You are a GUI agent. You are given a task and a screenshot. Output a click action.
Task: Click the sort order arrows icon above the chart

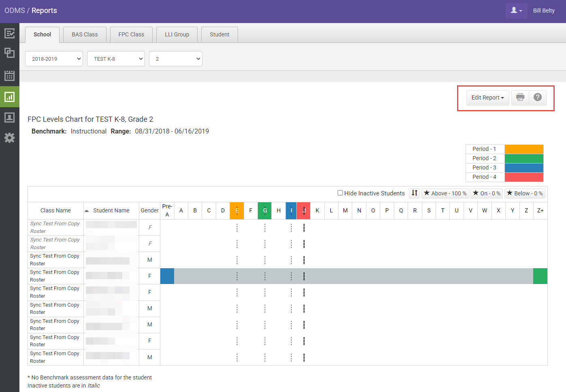[414, 193]
